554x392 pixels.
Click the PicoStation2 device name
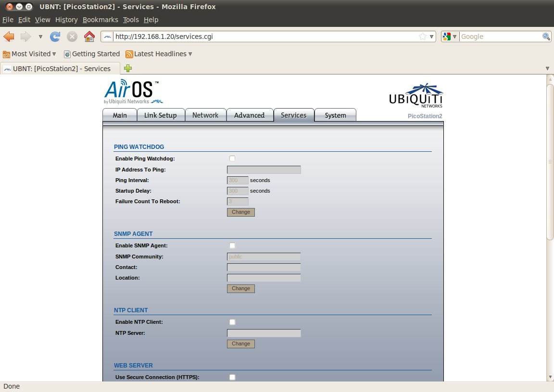(x=425, y=116)
